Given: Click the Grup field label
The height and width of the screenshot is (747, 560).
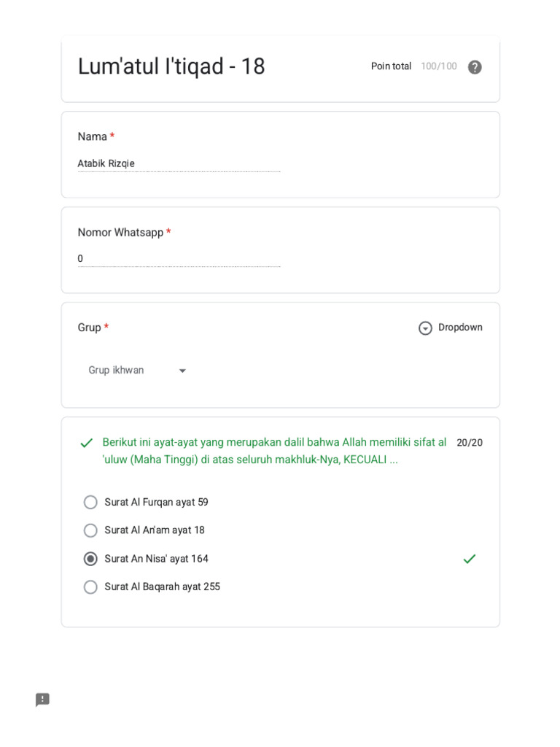Looking at the screenshot, I should tap(89, 328).
